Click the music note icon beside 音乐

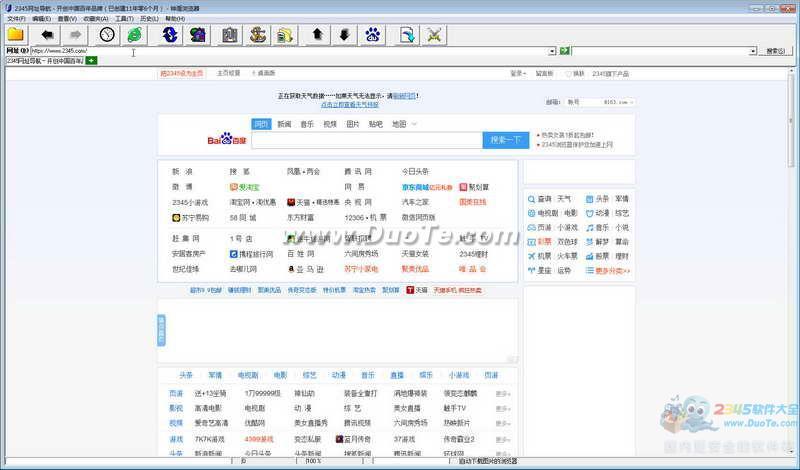tap(589, 228)
